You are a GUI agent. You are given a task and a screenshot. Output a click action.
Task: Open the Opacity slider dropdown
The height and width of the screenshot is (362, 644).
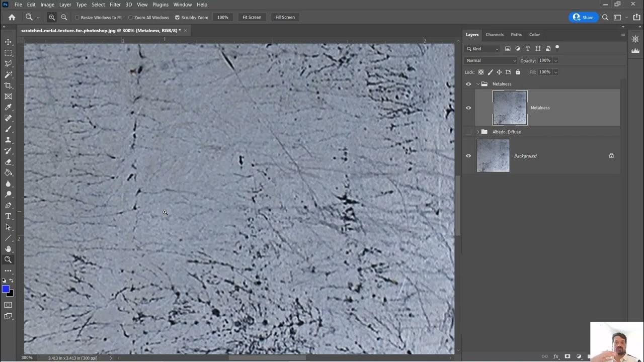coord(555,60)
